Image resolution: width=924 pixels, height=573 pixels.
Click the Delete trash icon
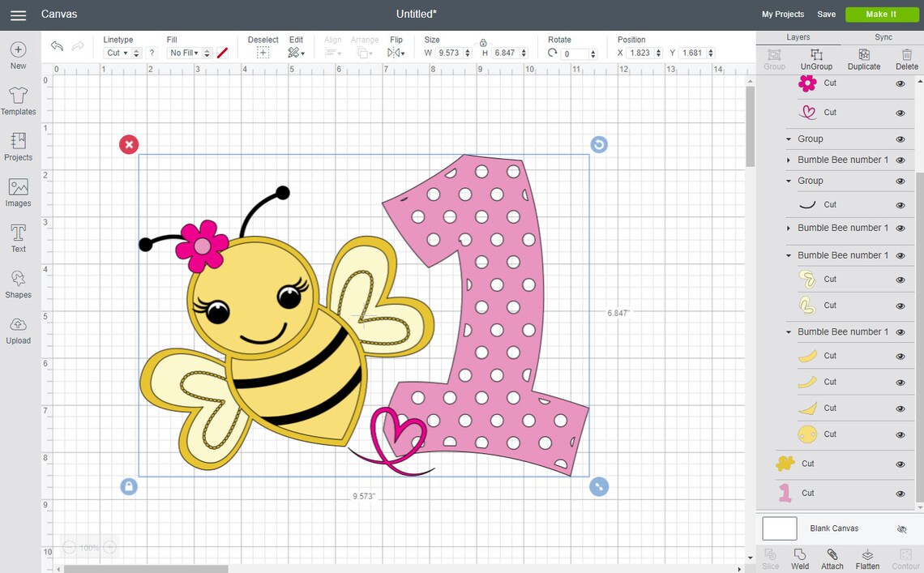pyautogui.click(x=907, y=55)
